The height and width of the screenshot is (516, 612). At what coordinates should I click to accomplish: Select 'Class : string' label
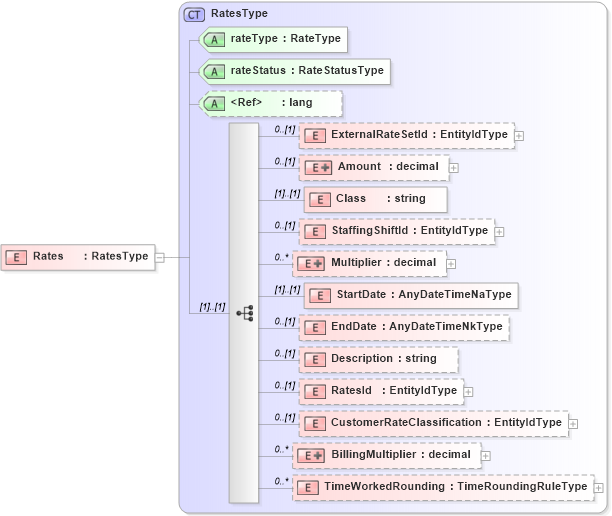(x=381, y=198)
